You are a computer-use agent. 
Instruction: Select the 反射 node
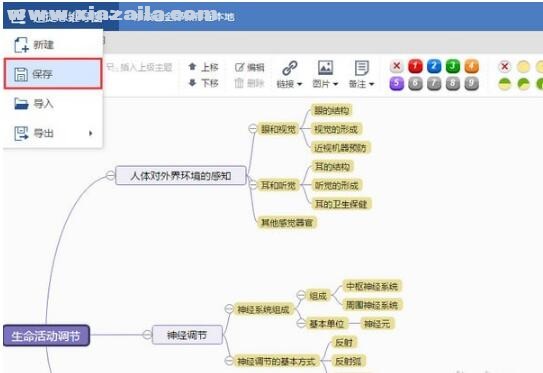pos(344,343)
